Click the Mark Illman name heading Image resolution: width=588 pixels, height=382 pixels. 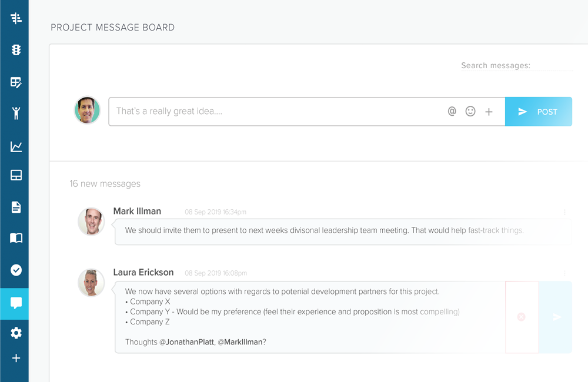137,211
